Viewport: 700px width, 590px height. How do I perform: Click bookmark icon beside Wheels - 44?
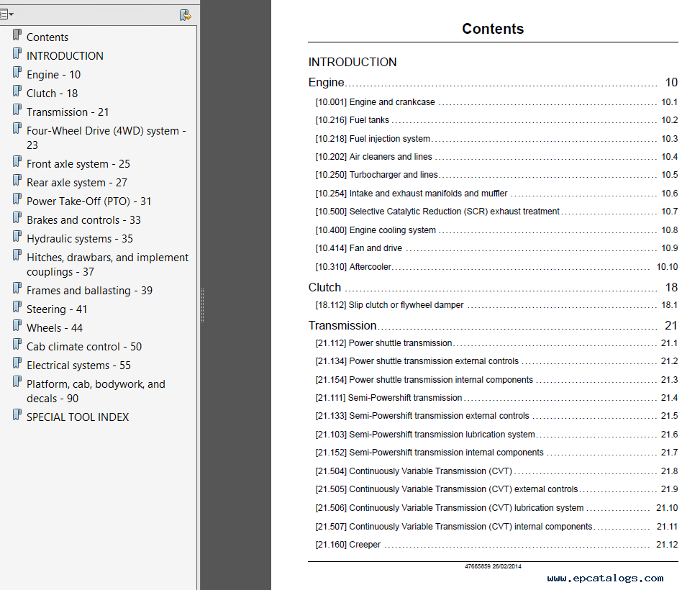tap(17, 326)
